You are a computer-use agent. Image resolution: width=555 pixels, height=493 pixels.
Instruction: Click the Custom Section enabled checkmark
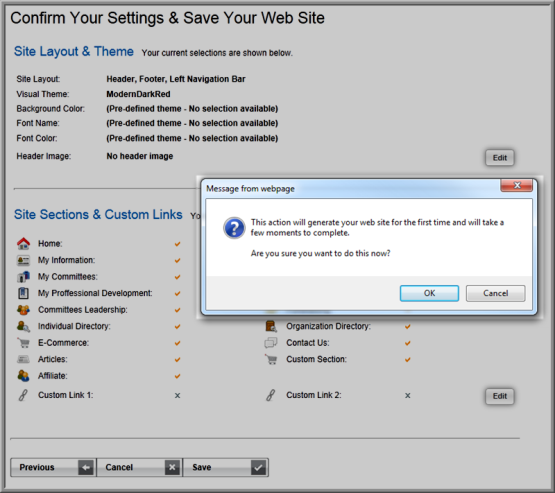coord(407,360)
